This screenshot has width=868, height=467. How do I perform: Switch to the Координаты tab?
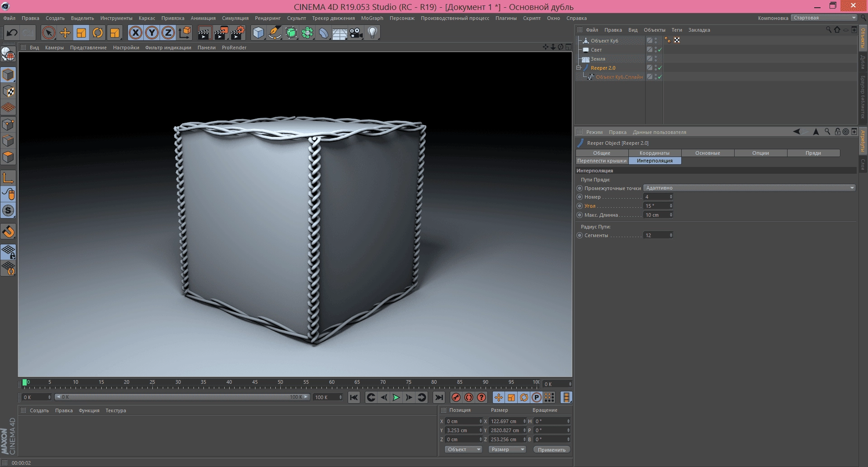(655, 153)
